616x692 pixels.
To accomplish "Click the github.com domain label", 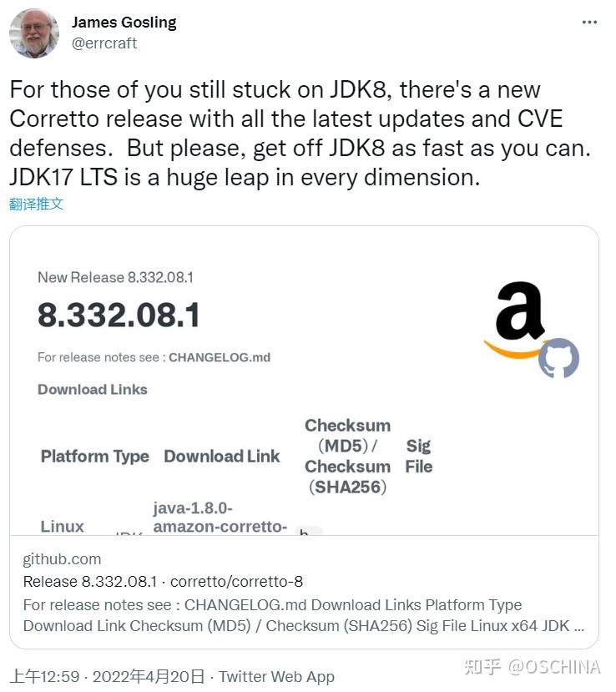I will click(x=62, y=559).
